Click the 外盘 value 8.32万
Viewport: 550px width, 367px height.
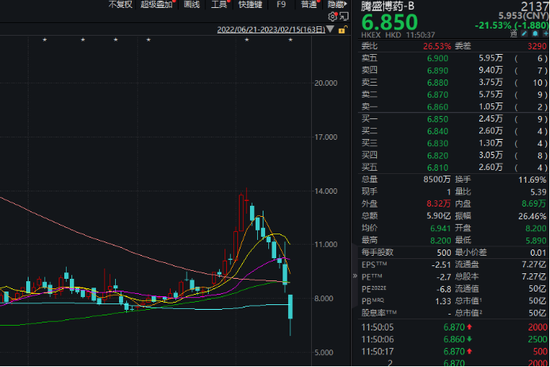pyautogui.click(x=438, y=204)
